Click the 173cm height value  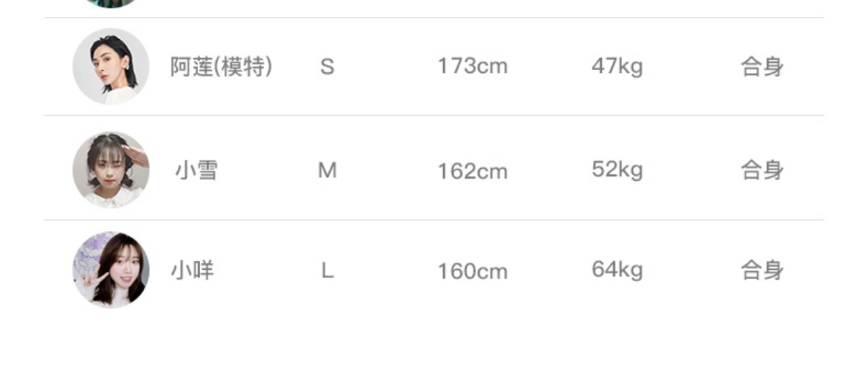coord(472,67)
